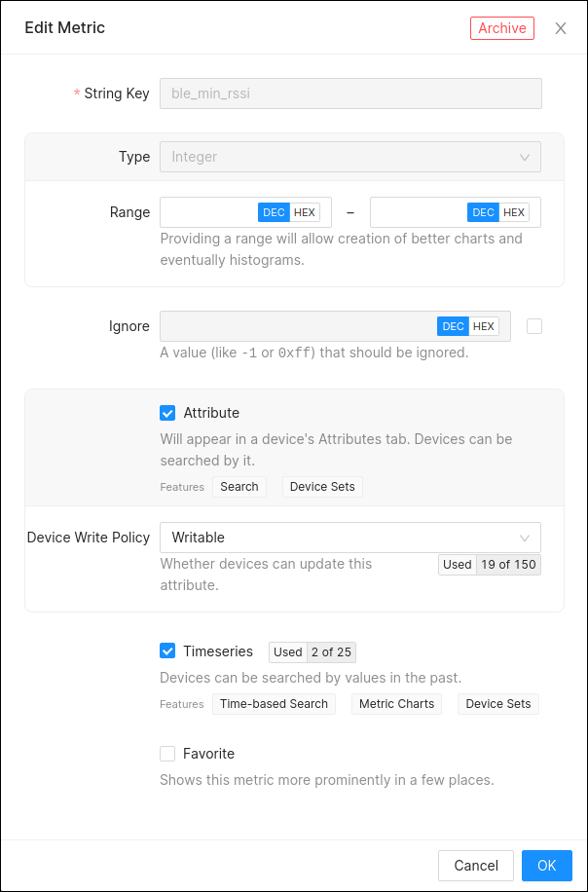The image size is (588, 892).
Task: Toggle the Timeseries checkbox
Action: (167, 651)
